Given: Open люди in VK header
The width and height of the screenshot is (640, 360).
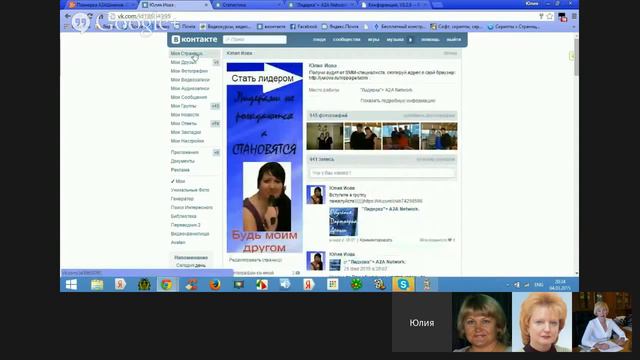Looking at the screenshot, I should coord(319,40).
